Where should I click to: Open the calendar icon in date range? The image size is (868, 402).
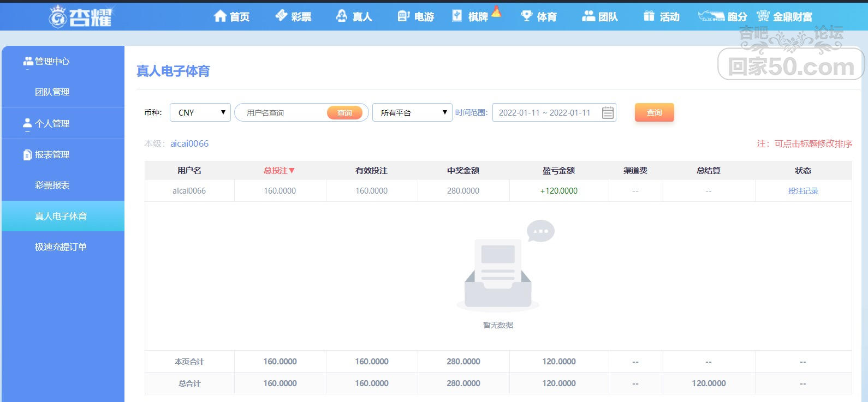tap(608, 113)
